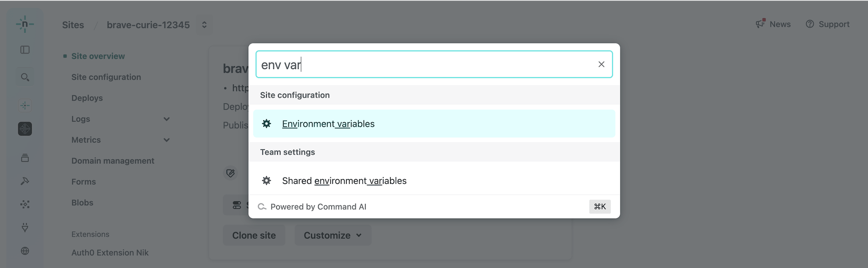Clear the search with the X icon

click(x=601, y=64)
